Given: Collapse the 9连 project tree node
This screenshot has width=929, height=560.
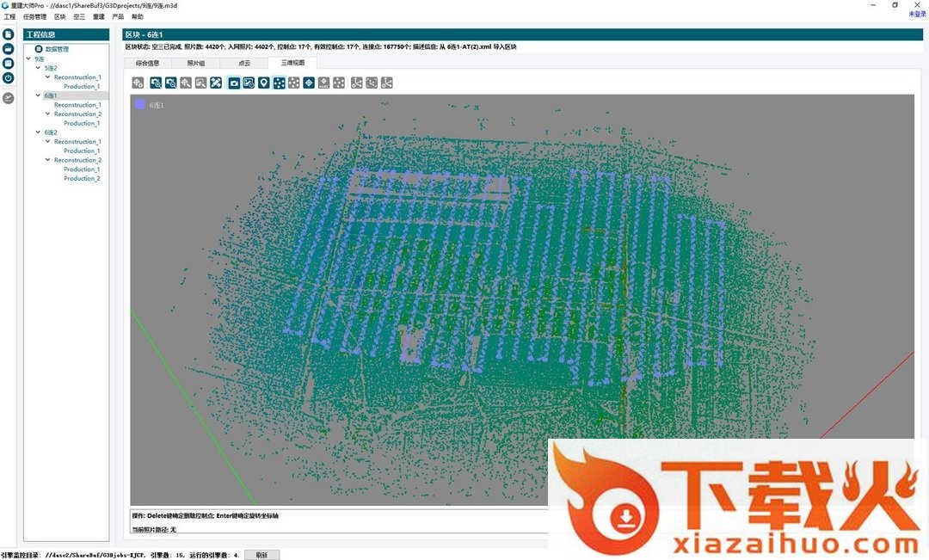Looking at the screenshot, I should tap(28, 59).
